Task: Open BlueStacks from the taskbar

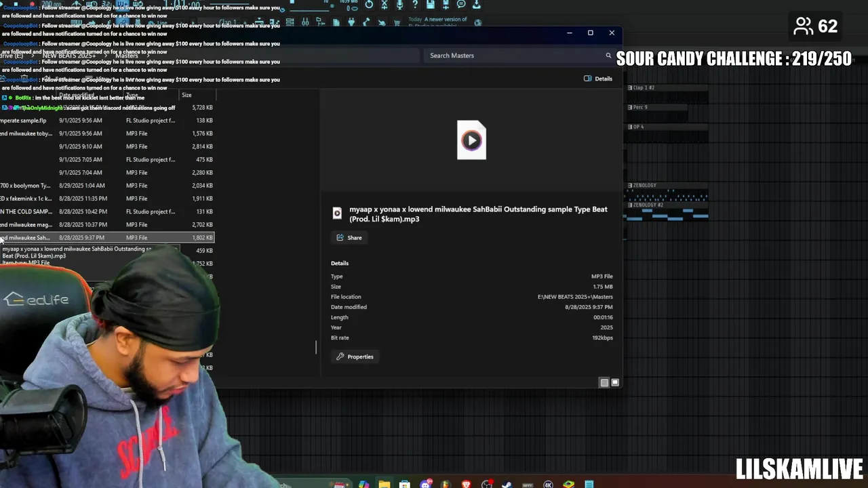Action: 569,483
